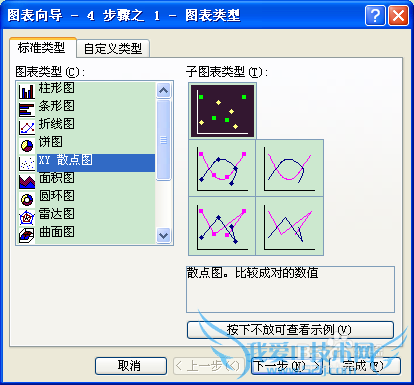
Task: Choose straight lines with markers scatter subtype
Action: point(222,226)
